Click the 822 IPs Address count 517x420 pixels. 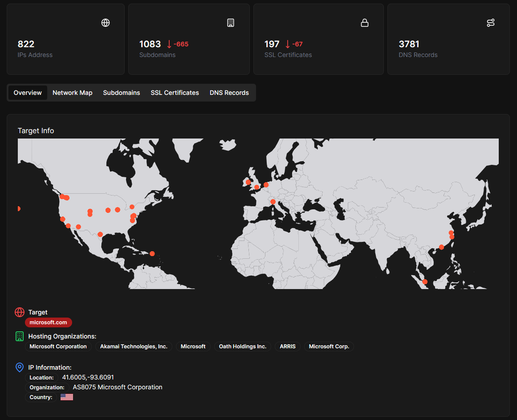(x=26, y=44)
